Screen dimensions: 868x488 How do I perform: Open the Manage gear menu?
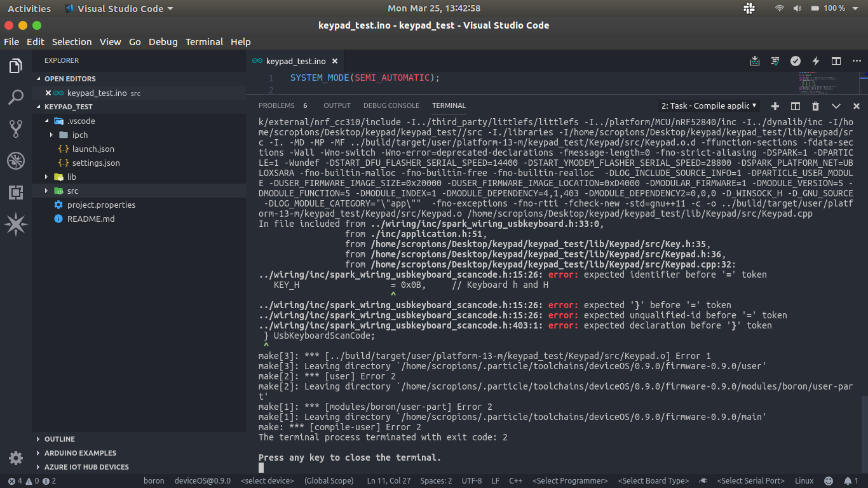[x=16, y=458]
